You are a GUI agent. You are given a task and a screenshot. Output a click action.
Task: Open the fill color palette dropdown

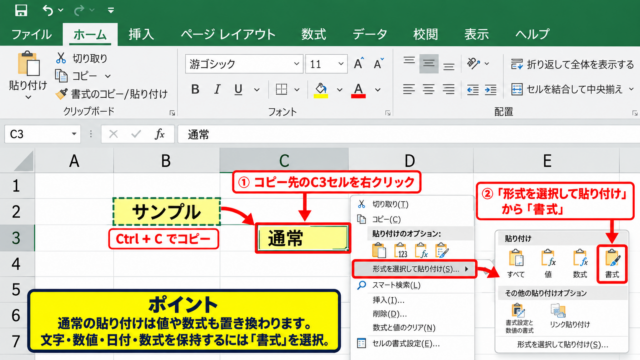339,89
